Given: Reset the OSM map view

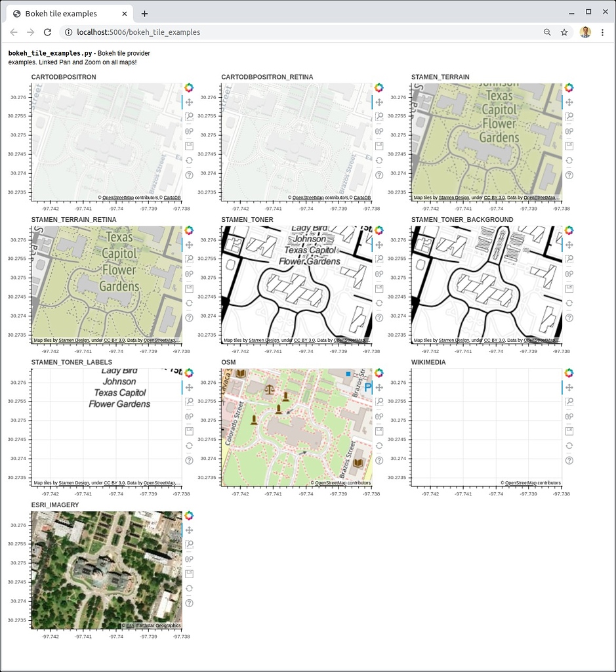Looking at the screenshot, I should 379,445.
